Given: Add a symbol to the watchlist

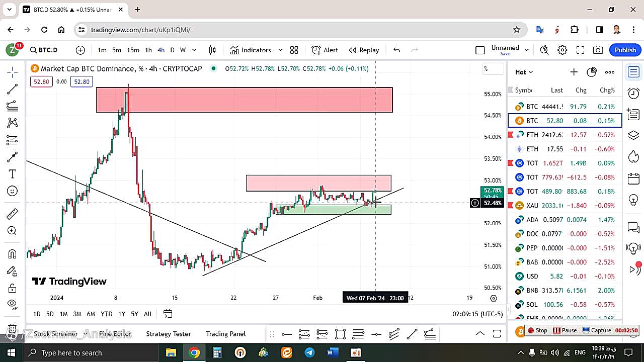Looking at the screenshot, I should point(574,72).
